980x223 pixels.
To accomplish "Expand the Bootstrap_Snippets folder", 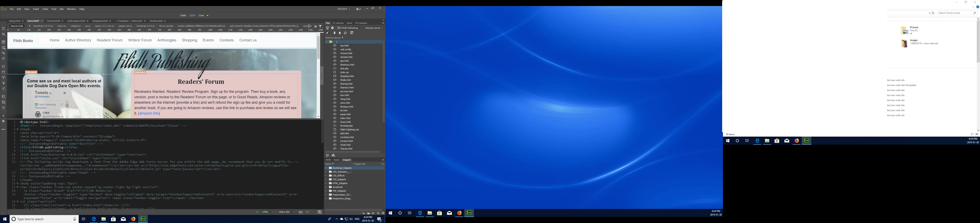I will pyautogui.click(x=326, y=168).
